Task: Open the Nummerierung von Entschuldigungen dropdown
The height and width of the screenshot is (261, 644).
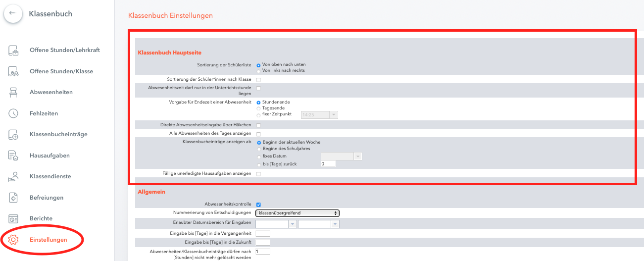Action: click(297, 213)
